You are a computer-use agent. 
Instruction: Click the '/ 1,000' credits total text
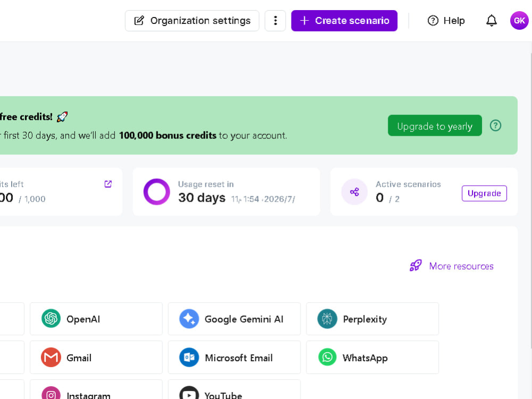pos(32,199)
